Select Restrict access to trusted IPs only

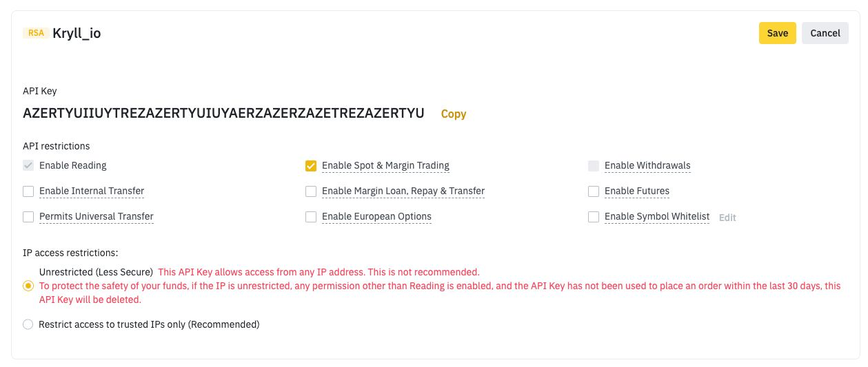tap(28, 324)
